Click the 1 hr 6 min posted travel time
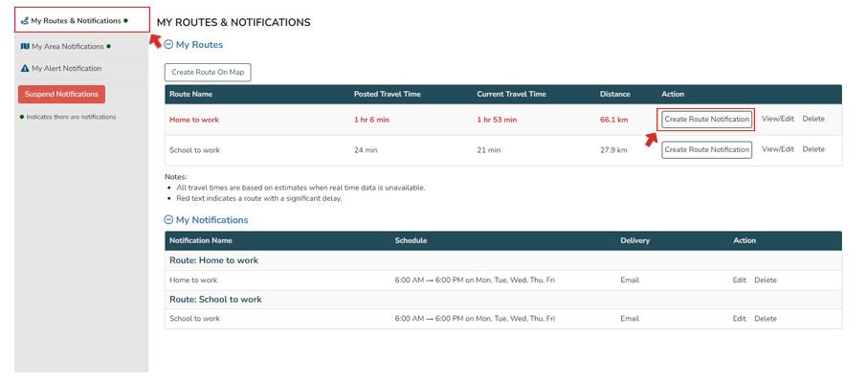 coord(371,120)
